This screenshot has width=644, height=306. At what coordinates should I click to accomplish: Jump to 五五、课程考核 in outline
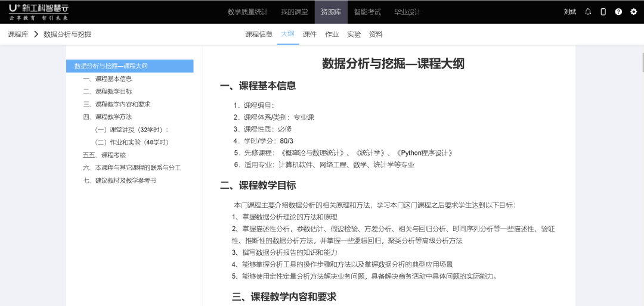[x=104, y=155]
